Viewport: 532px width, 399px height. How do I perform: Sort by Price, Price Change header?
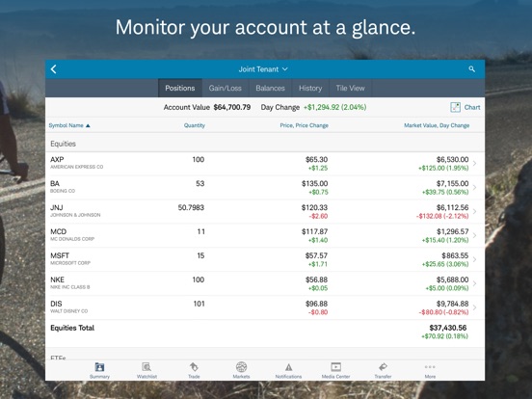(x=304, y=125)
